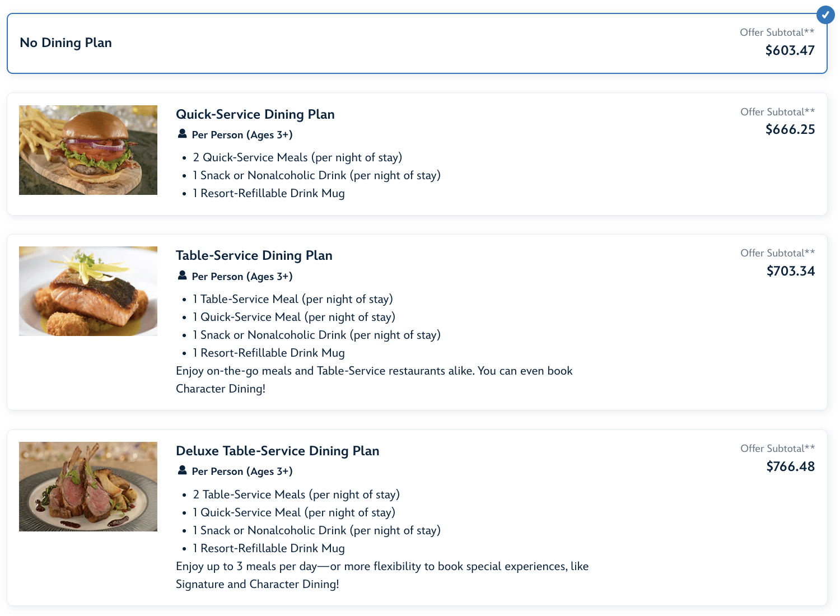Click "2 Table-Service Meals" bullet item
This screenshot has width=840, height=616.
click(x=296, y=494)
